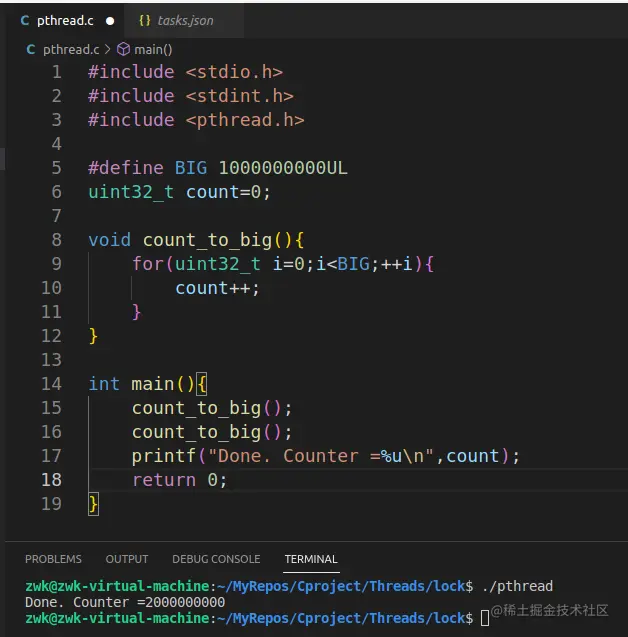Click the braces JSON icon on tasks.json tab
This screenshot has height=637, width=628.
click(x=145, y=21)
